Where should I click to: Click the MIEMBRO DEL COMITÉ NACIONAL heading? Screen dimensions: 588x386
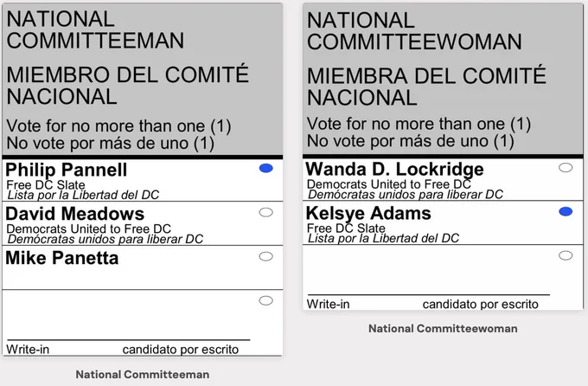[x=127, y=85]
